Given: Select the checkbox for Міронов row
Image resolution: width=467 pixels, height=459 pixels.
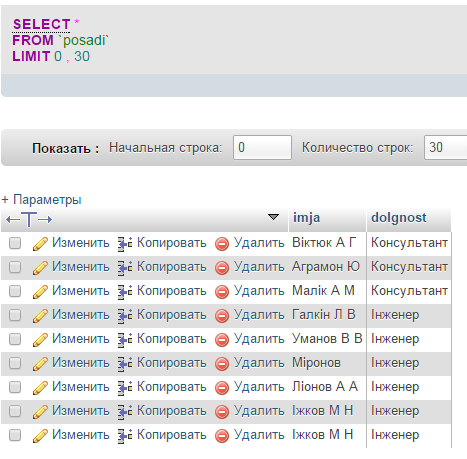Looking at the screenshot, I should 15,363.
